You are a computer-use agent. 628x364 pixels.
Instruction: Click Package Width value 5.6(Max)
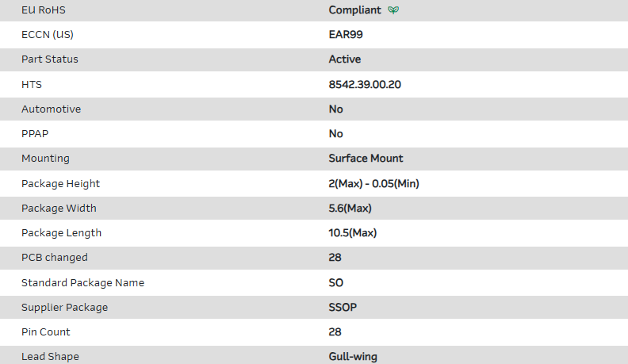[350, 208]
